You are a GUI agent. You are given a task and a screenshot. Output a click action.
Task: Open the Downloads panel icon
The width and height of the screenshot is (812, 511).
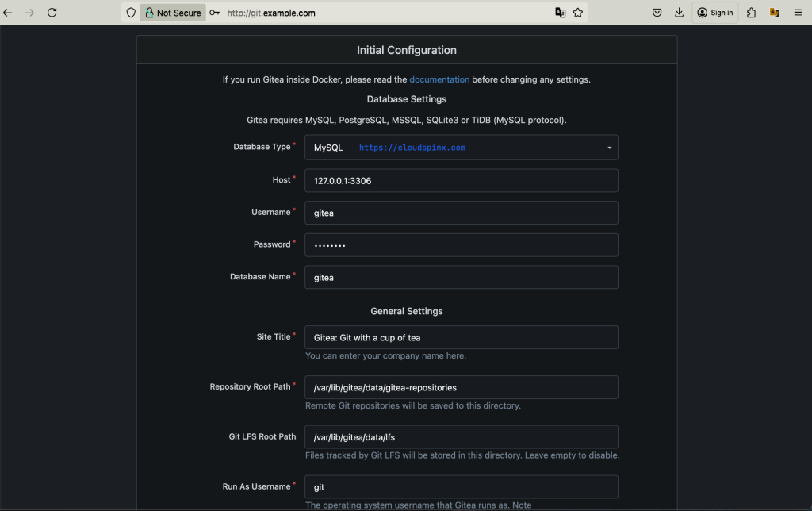click(679, 12)
